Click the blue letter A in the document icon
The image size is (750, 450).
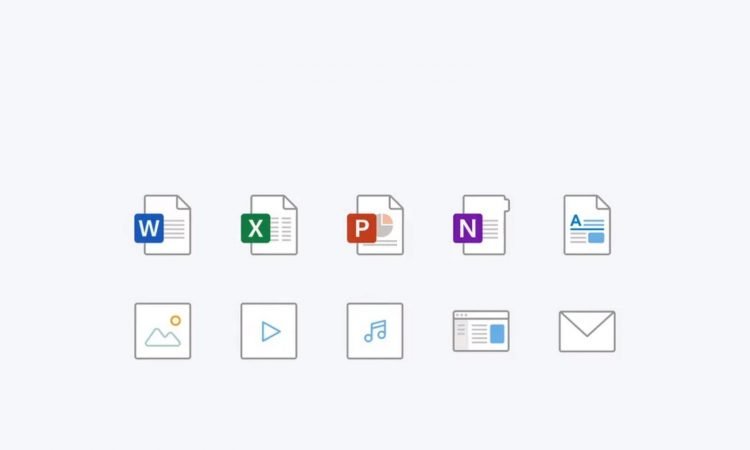coord(576,221)
